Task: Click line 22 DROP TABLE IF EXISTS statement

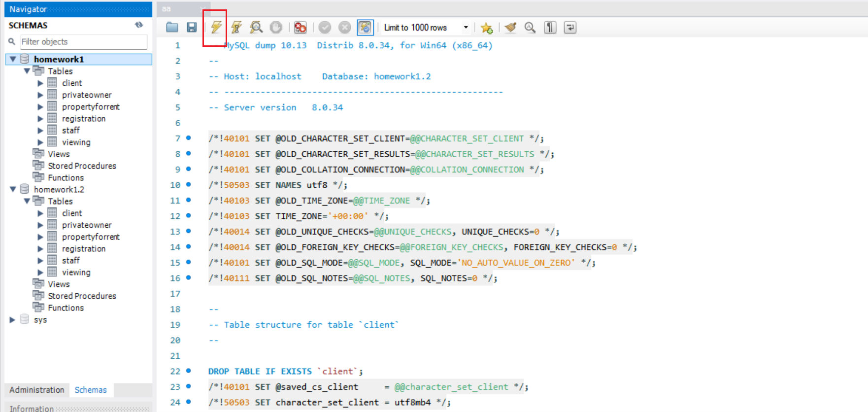Action: 286,372
